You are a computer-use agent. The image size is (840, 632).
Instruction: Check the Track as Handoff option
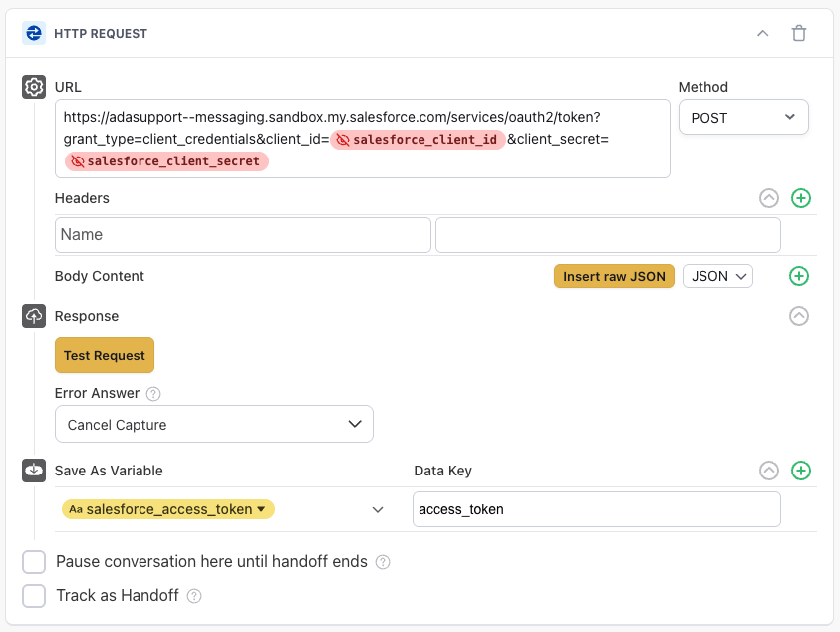(x=33, y=596)
